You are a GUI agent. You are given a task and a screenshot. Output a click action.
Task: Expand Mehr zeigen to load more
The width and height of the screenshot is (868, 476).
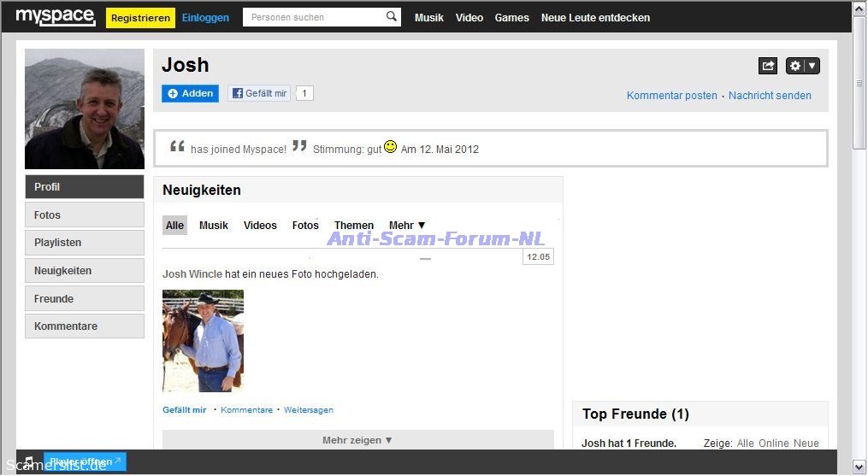coord(357,440)
